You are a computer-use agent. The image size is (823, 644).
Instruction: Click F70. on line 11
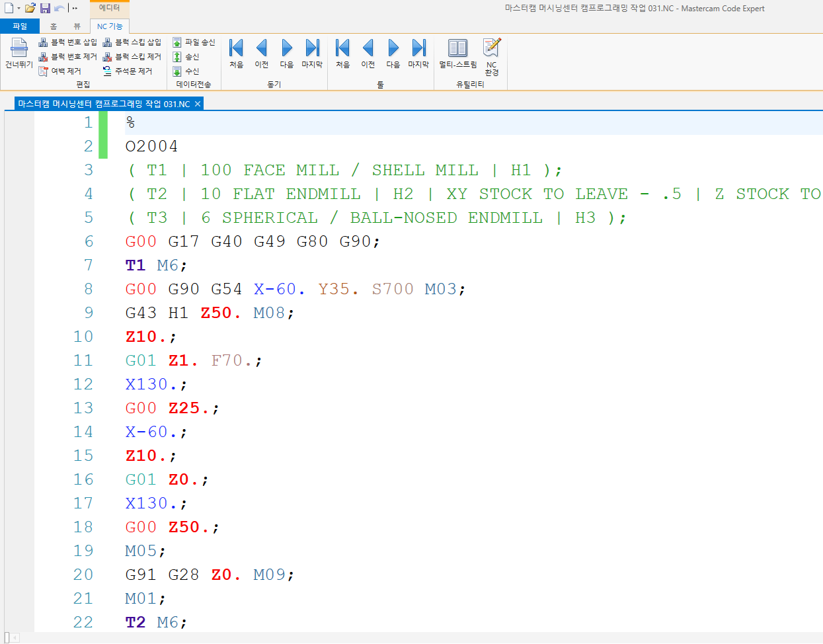(233, 360)
